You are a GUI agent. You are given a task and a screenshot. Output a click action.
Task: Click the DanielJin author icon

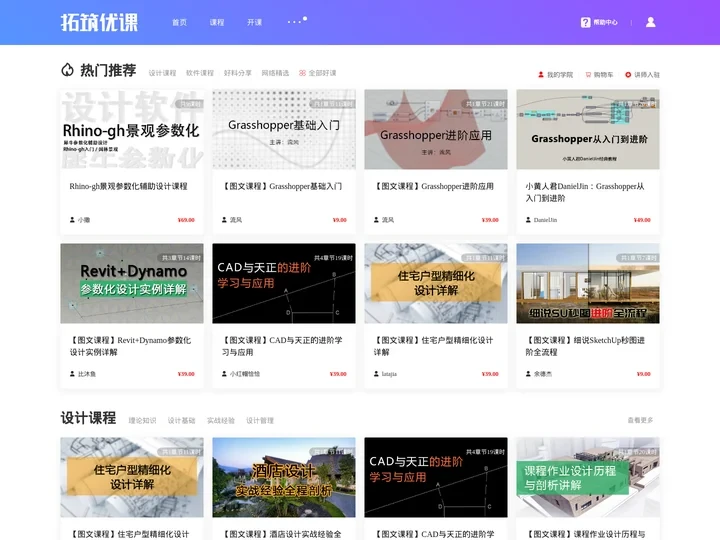pyautogui.click(x=528, y=220)
